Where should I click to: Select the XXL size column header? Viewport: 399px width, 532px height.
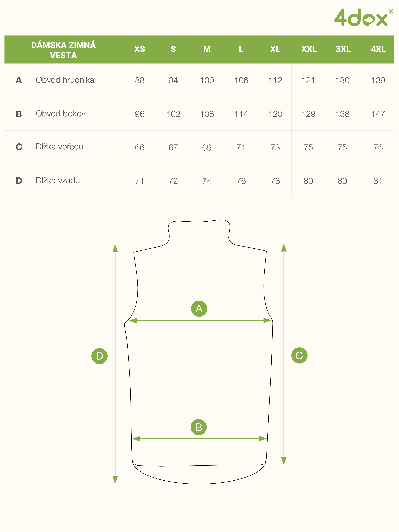309,49
